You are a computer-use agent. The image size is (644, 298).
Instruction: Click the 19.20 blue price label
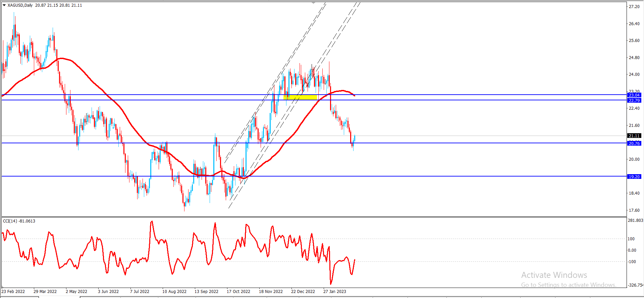(634, 177)
